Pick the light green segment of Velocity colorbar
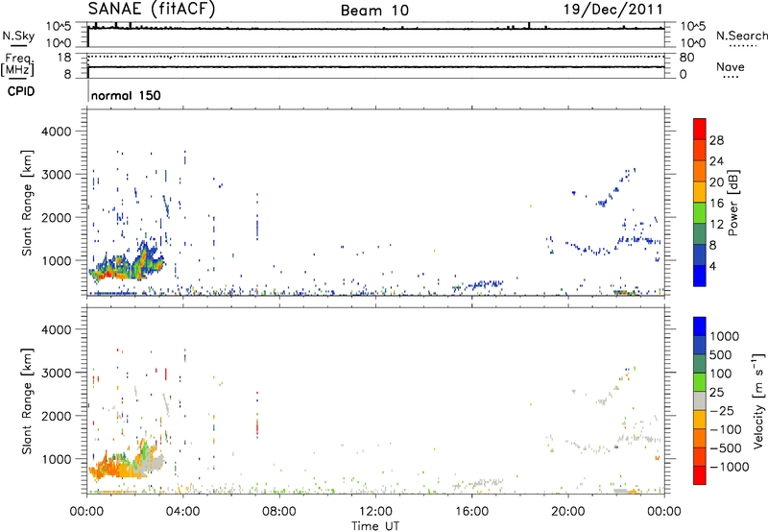The image size is (768, 532). [x=700, y=382]
